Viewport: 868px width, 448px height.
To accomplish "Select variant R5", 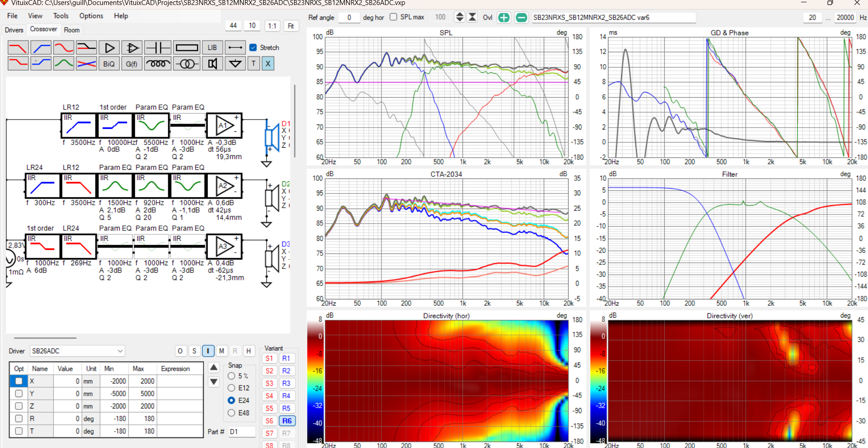I will point(286,408).
